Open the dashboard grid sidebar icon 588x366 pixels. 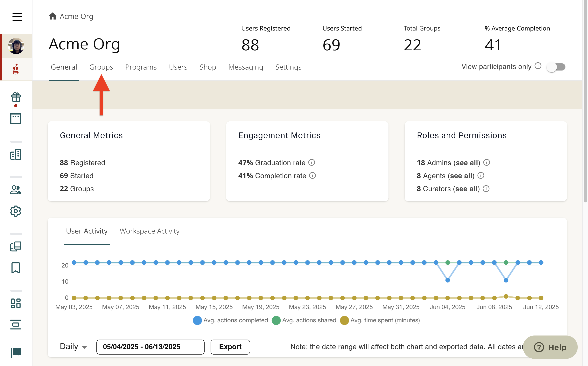coord(16,303)
